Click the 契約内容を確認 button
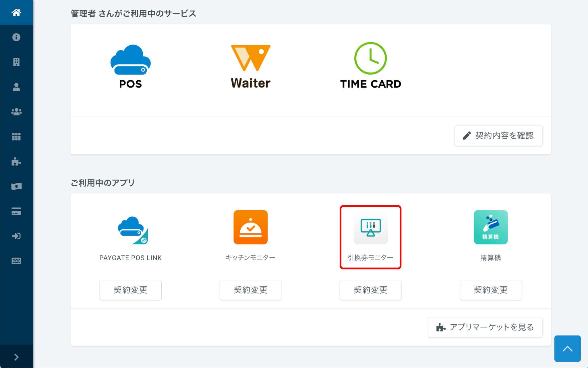588x368 pixels. (x=498, y=135)
